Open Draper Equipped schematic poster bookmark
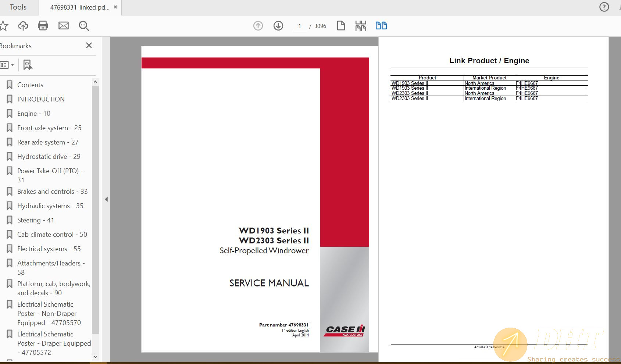 [54, 343]
